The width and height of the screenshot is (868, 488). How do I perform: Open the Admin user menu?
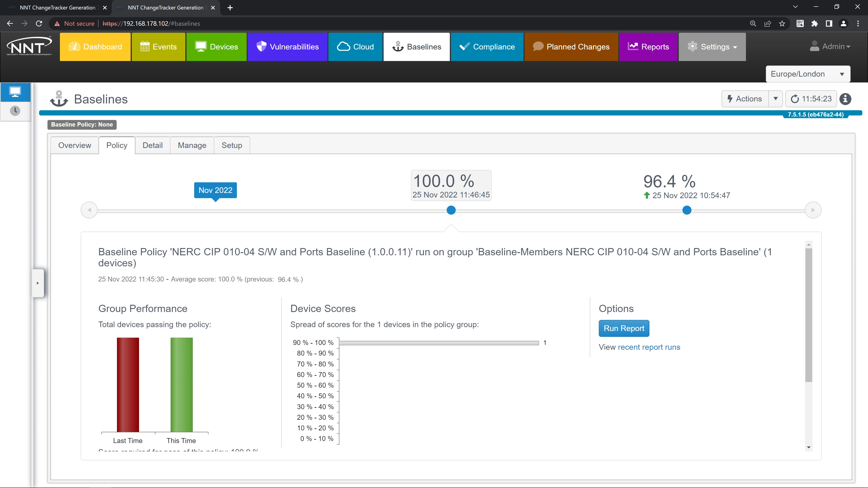[x=830, y=47]
